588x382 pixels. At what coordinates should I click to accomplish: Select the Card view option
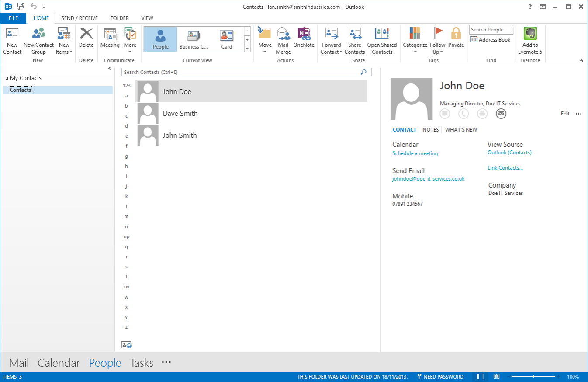pos(227,39)
